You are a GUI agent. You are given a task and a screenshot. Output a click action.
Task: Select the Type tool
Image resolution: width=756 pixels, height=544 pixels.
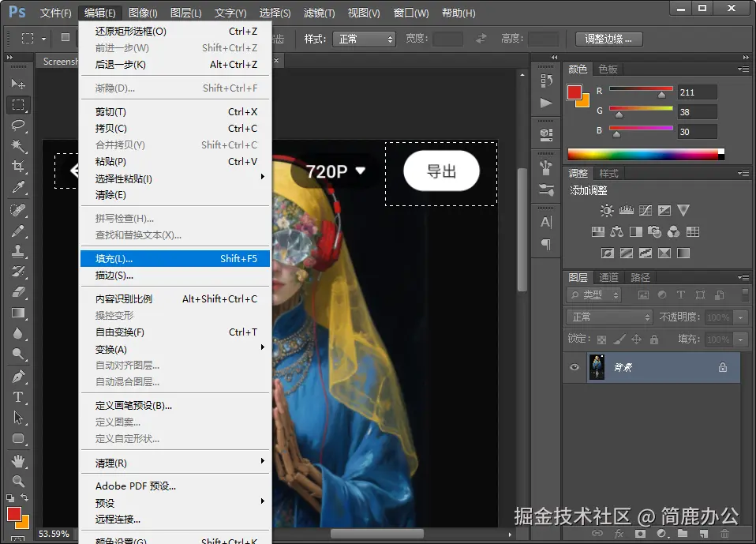coord(17,396)
